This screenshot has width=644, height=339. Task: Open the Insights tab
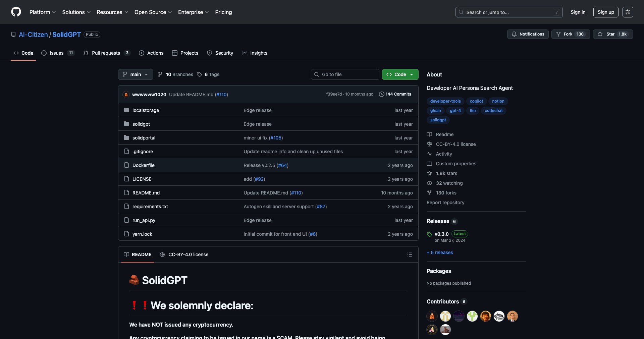tap(255, 53)
